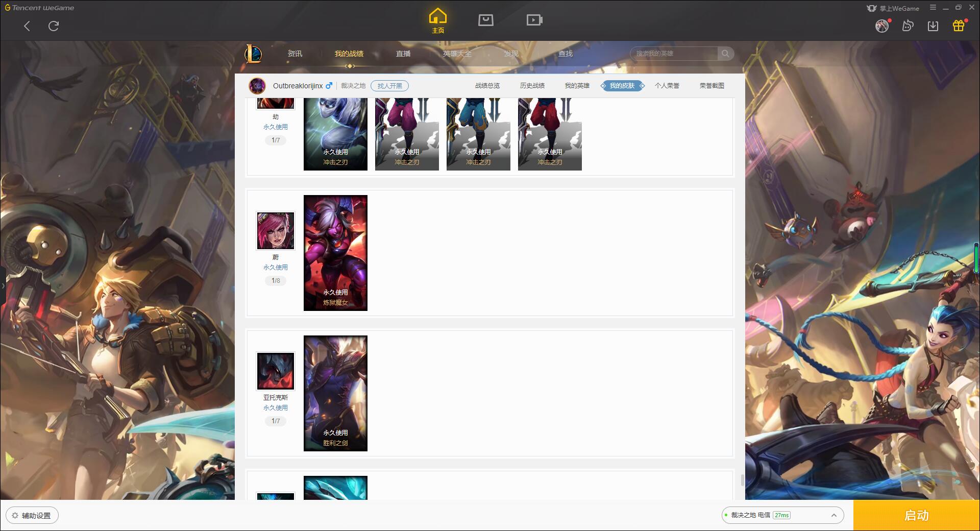Select the 我的皮肤 sub-tab

coord(622,86)
